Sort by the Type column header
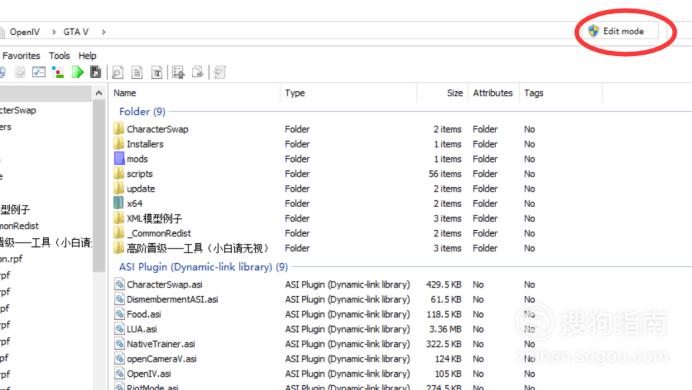The height and width of the screenshot is (390, 692). (x=295, y=93)
